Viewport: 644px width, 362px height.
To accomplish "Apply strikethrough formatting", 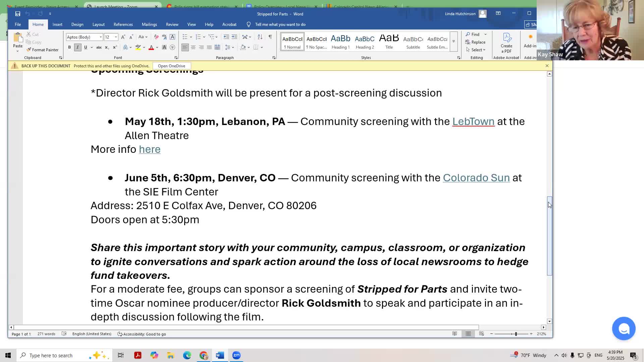I will [x=99, y=47].
